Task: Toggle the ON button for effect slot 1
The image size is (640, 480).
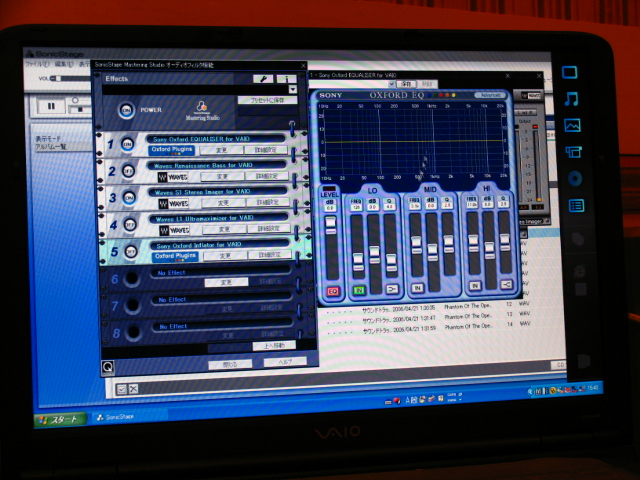Action: [x=127, y=144]
